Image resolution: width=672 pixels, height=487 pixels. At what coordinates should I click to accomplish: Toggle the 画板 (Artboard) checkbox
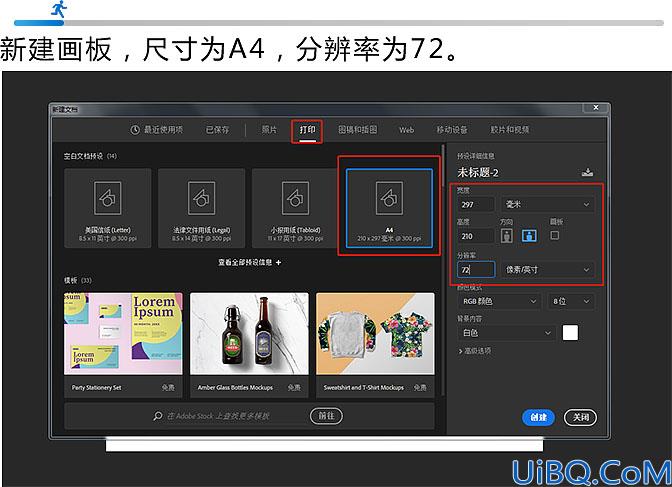[x=555, y=235]
